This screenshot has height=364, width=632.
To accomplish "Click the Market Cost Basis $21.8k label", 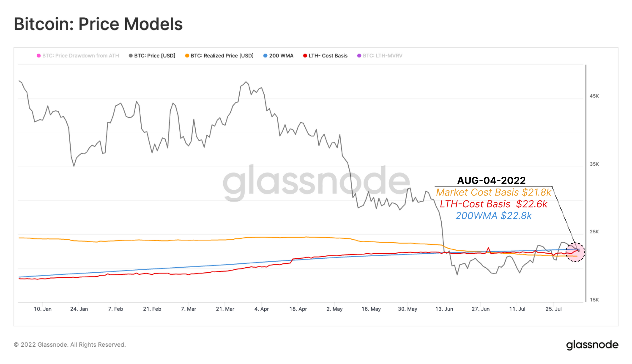I will pos(493,192).
